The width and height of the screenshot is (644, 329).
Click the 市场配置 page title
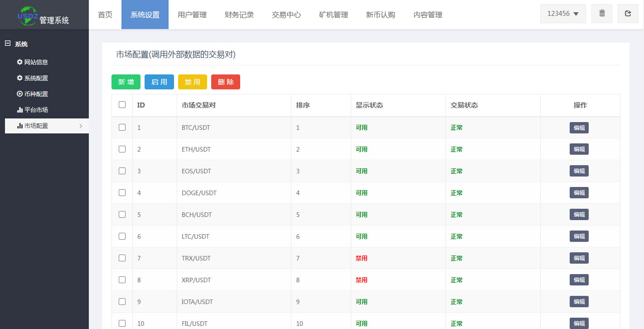point(176,54)
